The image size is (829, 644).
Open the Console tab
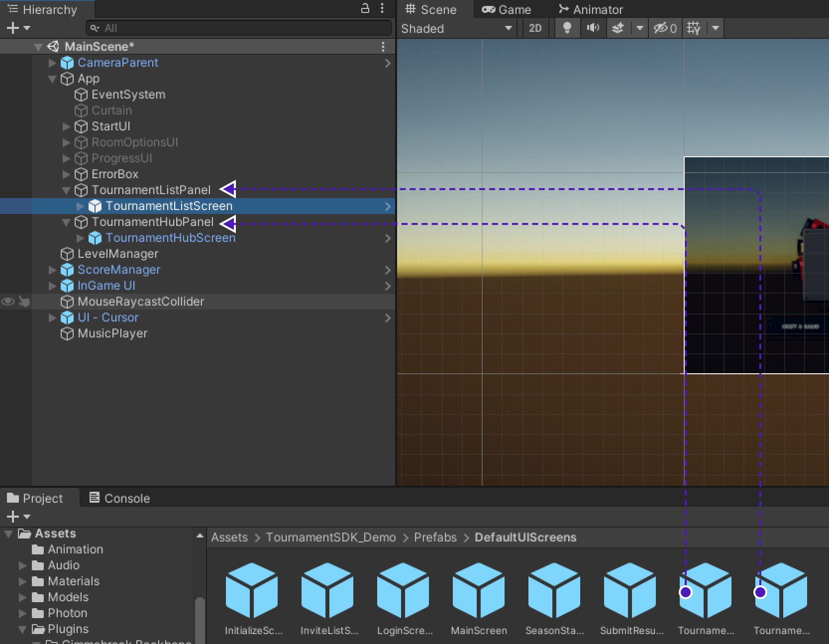tap(119, 498)
